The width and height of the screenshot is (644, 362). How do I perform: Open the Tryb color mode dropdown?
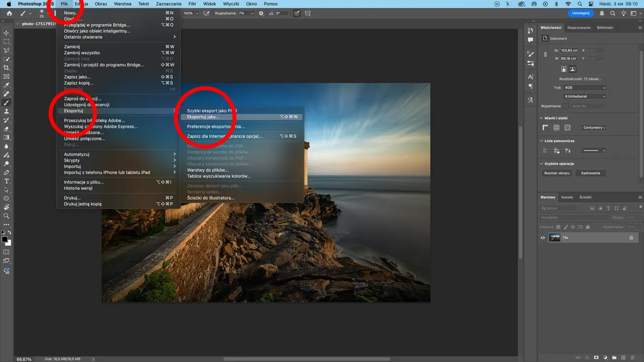[x=585, y=87]
